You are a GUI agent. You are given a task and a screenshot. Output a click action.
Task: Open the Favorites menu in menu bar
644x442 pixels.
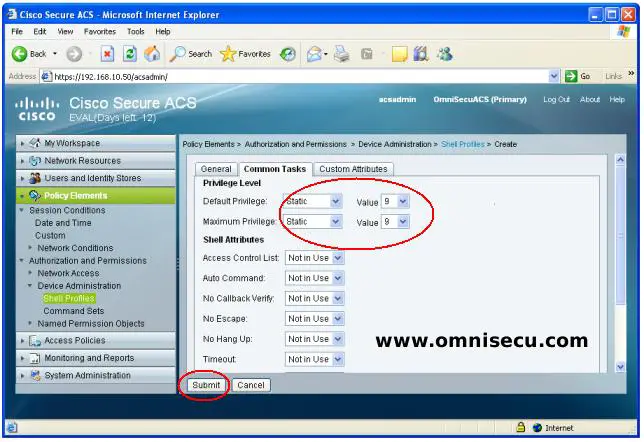click(100, 32)
